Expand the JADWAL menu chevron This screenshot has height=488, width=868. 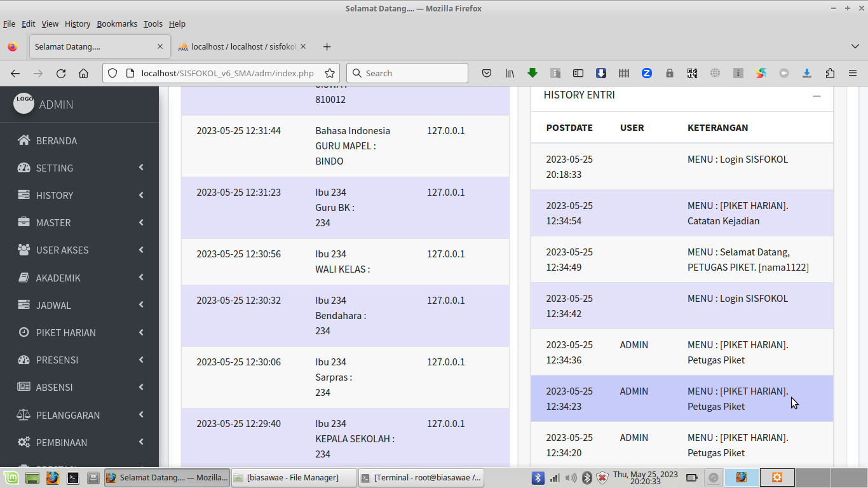(141, 305)
